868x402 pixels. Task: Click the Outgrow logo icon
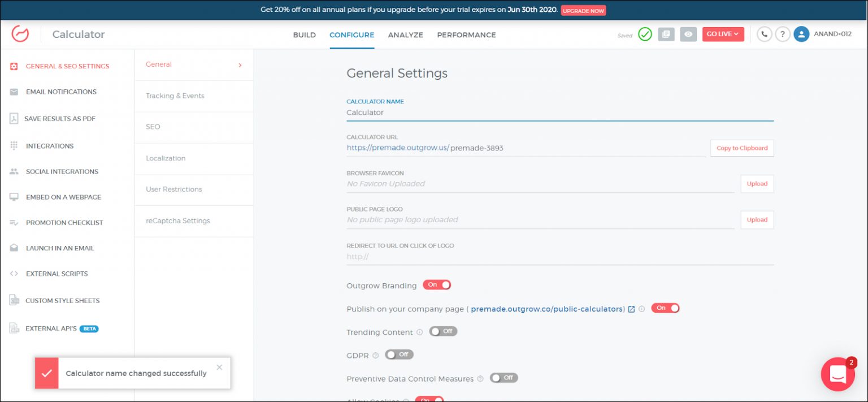(x=20, y=34)
